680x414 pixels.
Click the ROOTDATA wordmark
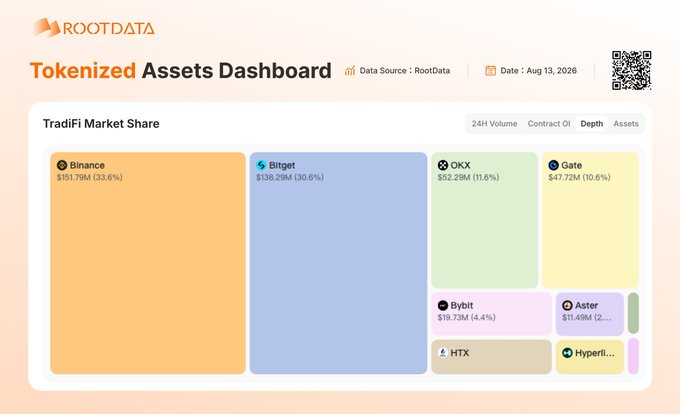pos(109,29)
